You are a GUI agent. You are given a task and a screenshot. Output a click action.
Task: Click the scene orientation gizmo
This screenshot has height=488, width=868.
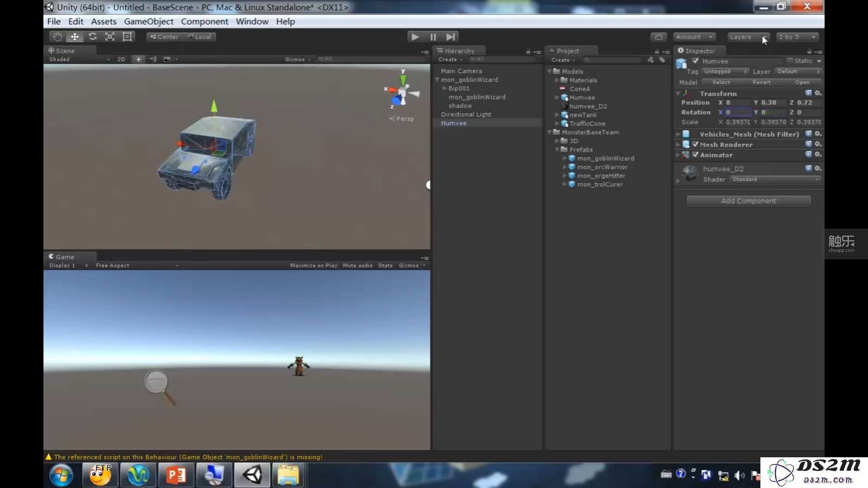click(402, 92)
